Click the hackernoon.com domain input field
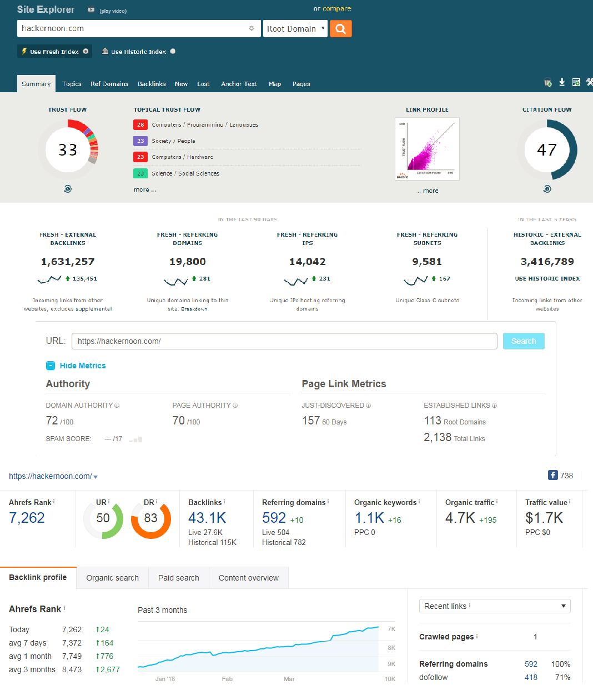The image size is (593, 700). pos(139,29)
